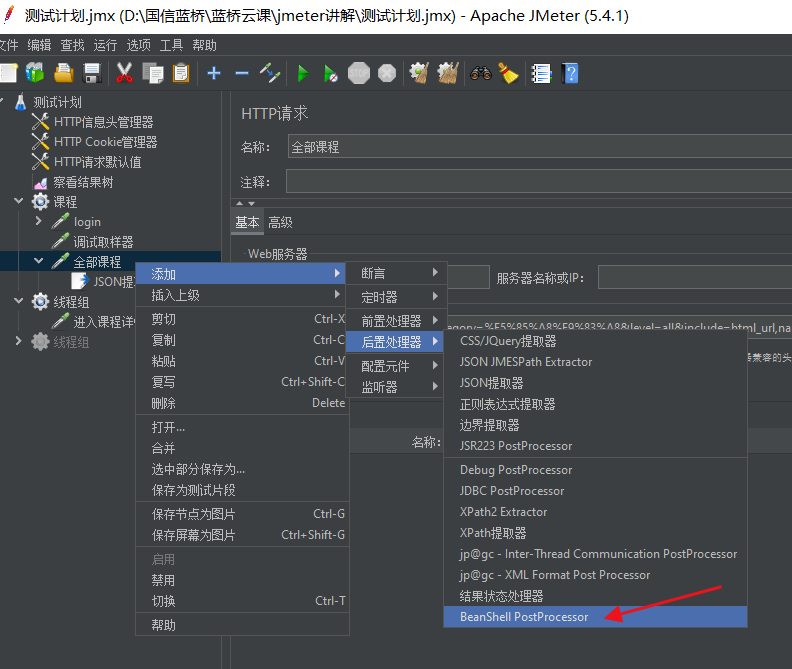Click the 名称 field containing 全部课程
This screenshot has height=669, width=792.
point(539,147)
